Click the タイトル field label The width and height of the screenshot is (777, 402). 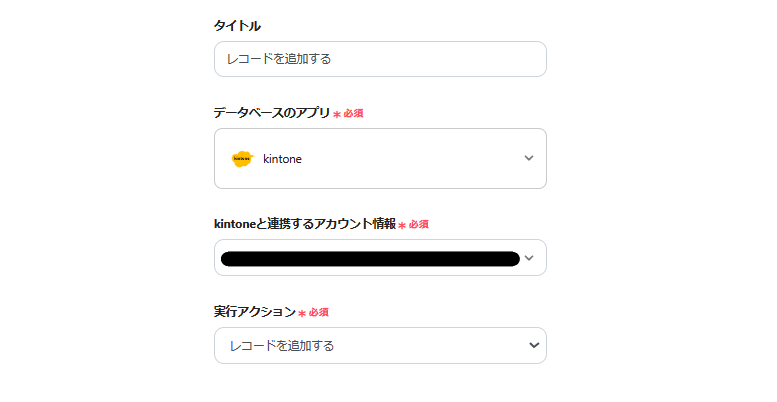tap(238, 26)
